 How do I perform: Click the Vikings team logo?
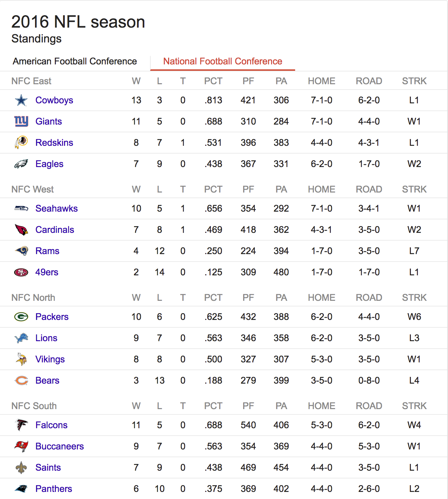coord(21,359)
